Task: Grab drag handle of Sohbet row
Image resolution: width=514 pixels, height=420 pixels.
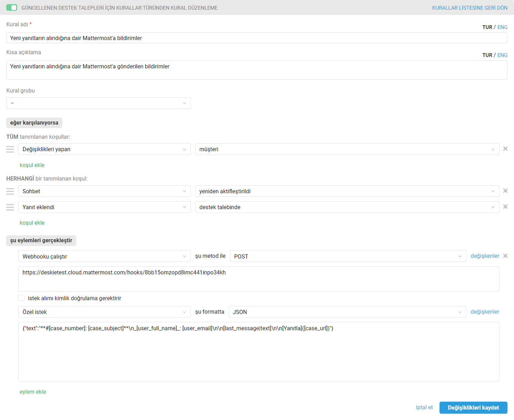Action: (10, 191)
